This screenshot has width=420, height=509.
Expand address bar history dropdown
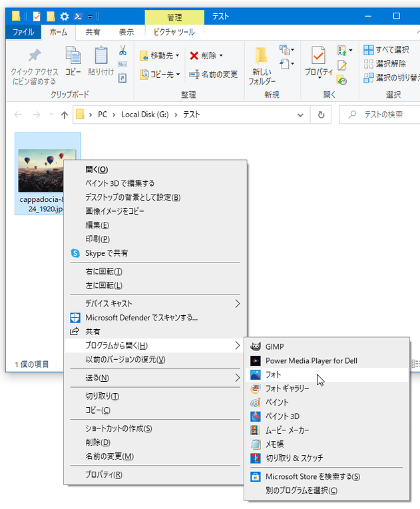(x=300, y=115)
